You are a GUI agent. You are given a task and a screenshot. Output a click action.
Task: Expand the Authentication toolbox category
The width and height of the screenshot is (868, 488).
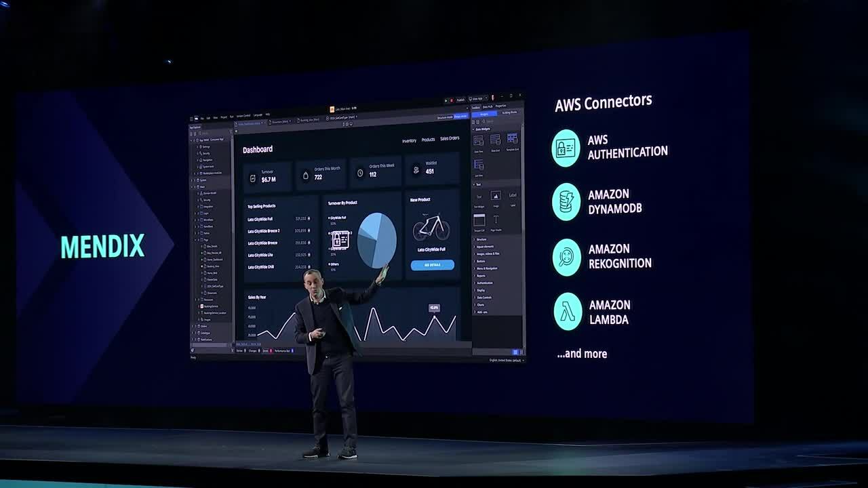(x=485, y=283)
